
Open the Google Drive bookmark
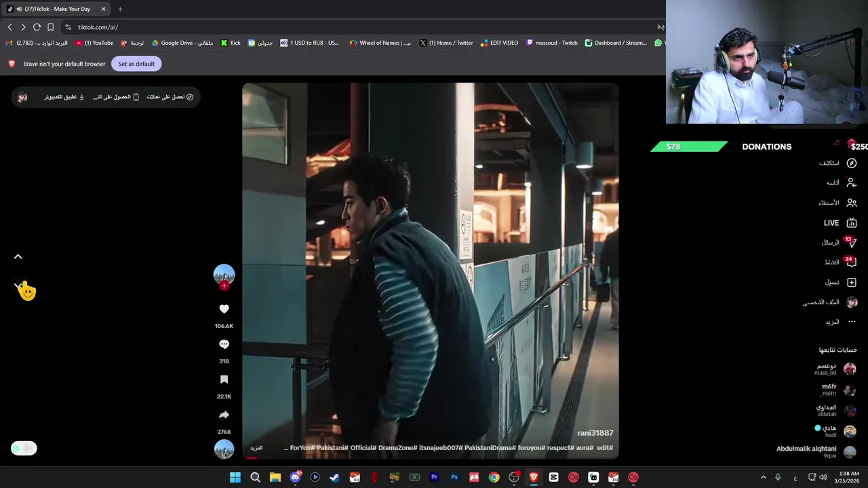pyautogui.click(x=182, y=43)
